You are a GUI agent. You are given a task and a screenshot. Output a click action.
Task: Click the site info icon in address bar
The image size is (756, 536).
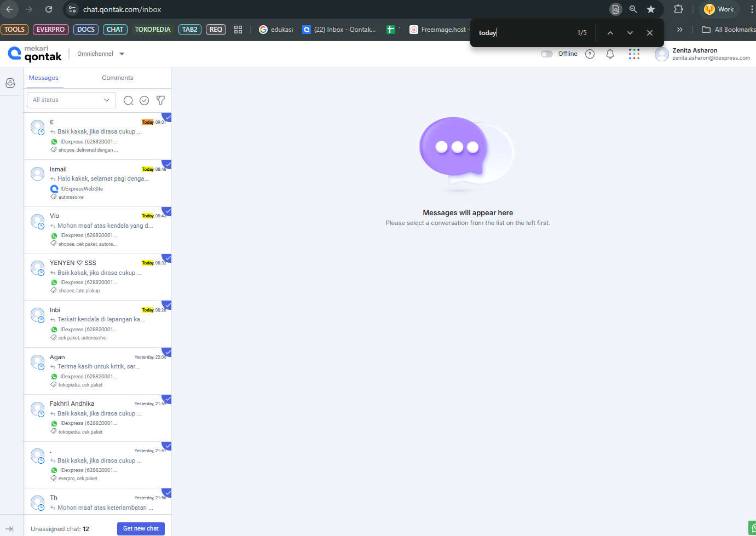pos(72,9)
